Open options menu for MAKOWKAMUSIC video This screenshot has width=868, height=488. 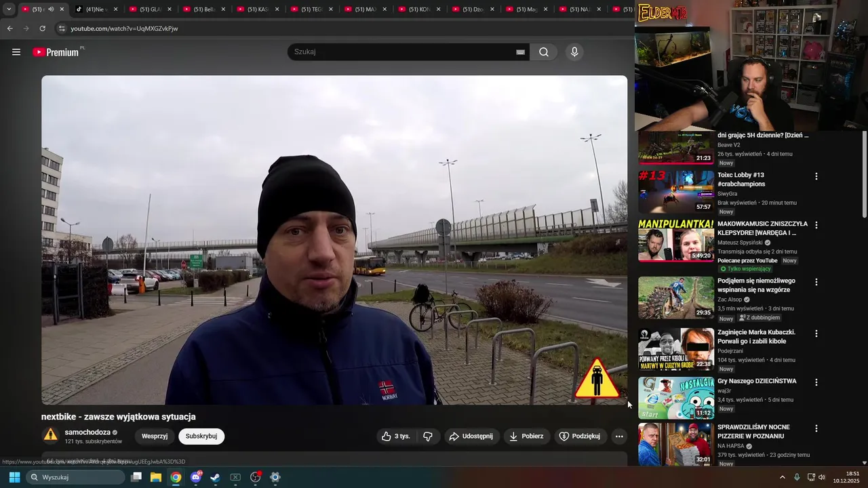pos(816,225)
